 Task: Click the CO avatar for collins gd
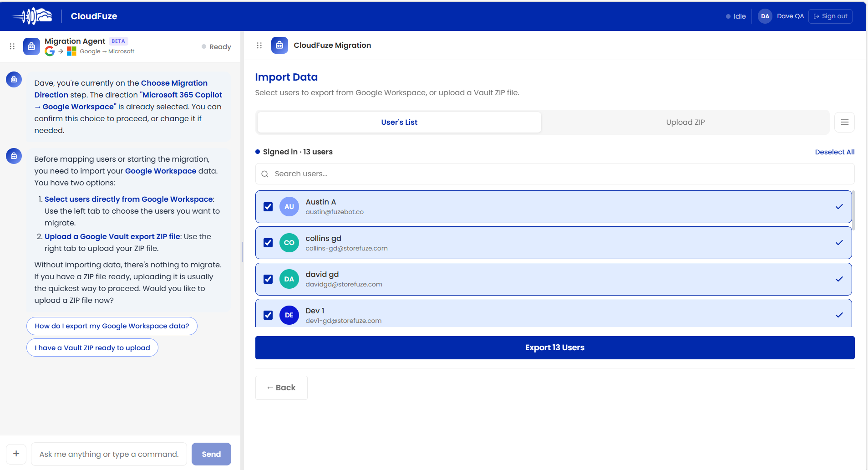[289, 243]
